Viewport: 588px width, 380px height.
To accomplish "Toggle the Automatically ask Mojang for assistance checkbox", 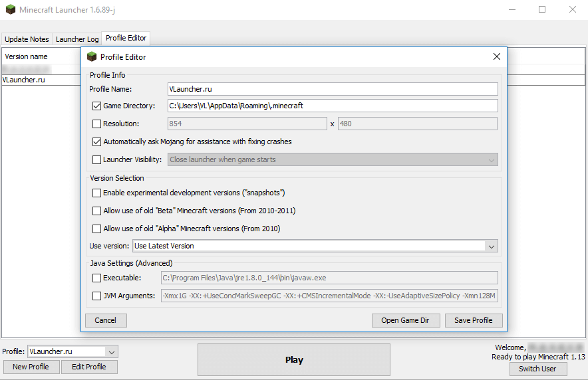I will tap(96, 142).
